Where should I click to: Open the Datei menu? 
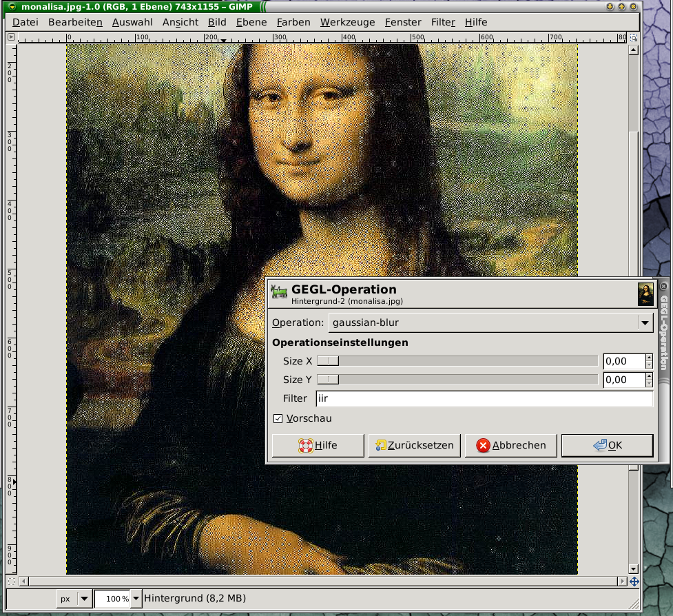coord(25,22)
